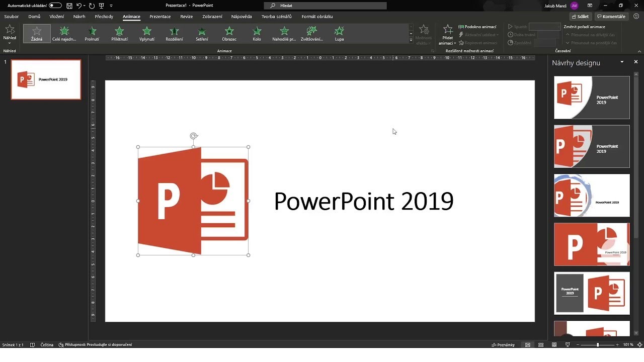
Task: Apply the Kolo animation effect
Action: click(257, 34)
